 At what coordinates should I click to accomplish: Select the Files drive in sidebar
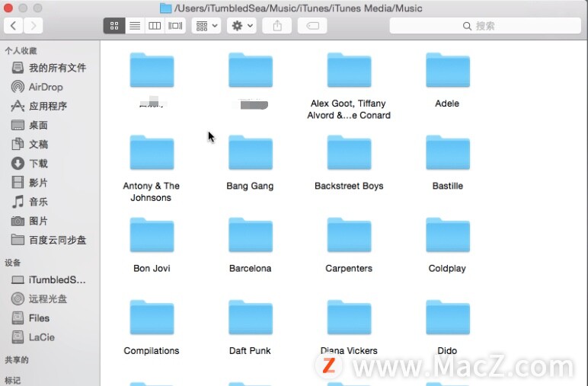tap(30, 317)
